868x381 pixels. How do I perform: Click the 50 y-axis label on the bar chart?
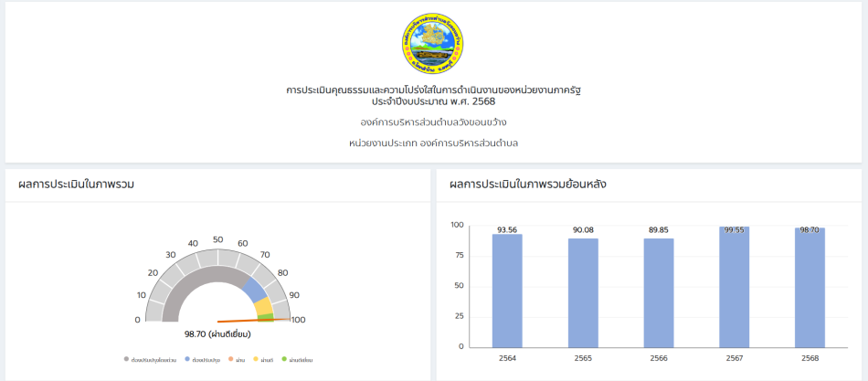[458, 286]
